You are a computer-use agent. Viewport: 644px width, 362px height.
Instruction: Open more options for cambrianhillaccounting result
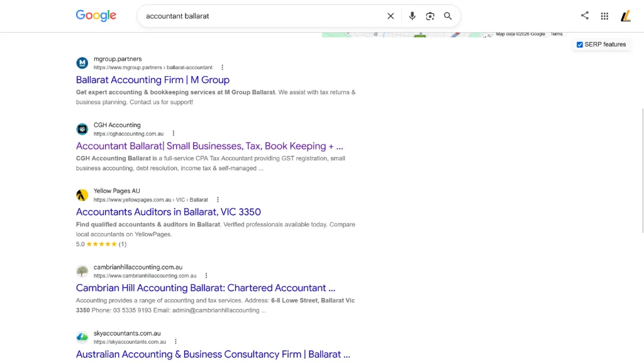[x=206, y=275]
